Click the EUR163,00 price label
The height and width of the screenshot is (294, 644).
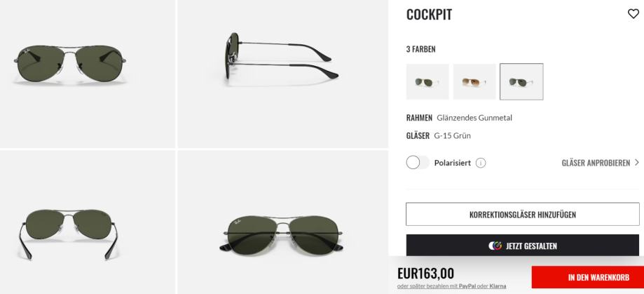(425, 274)
